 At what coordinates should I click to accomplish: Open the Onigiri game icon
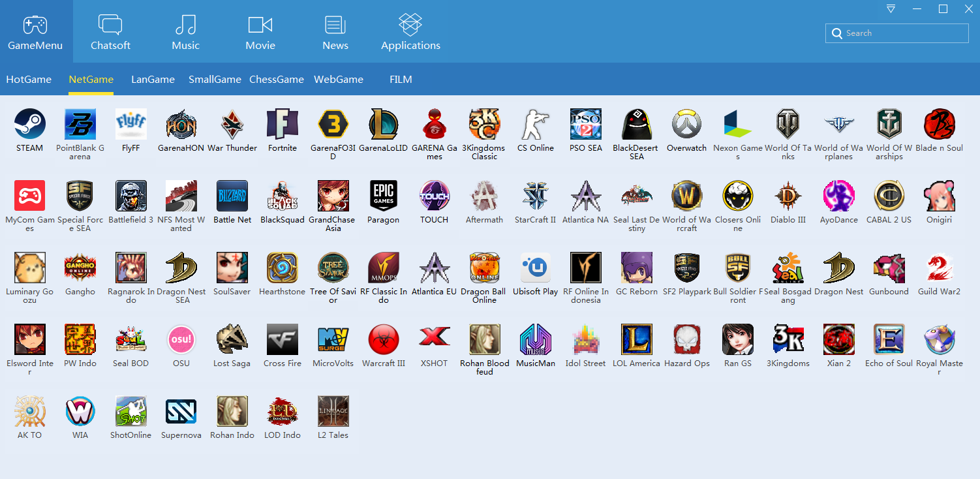pos(940,196)
